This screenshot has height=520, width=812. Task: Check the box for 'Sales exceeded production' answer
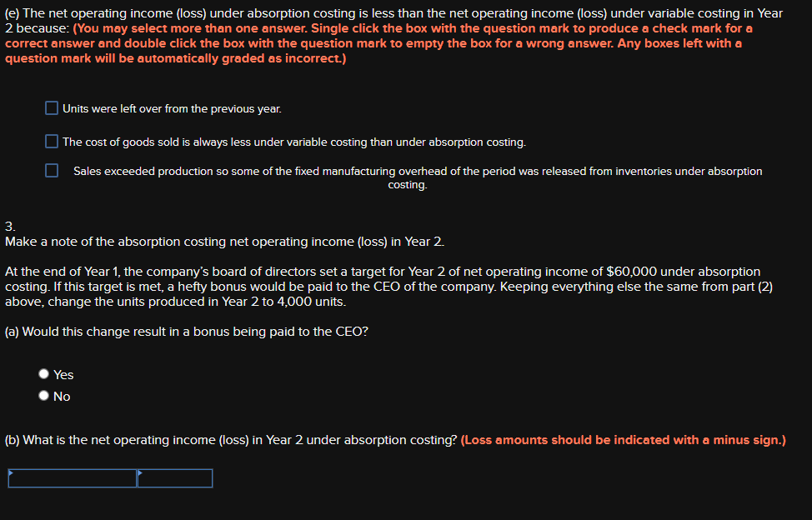pyautogui.click(x=51, y=170)
